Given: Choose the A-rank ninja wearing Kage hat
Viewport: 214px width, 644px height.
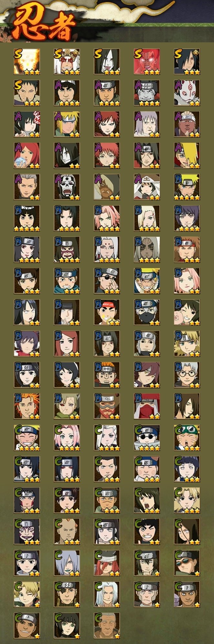Looking at the screenshot, I should click(147, 187).
